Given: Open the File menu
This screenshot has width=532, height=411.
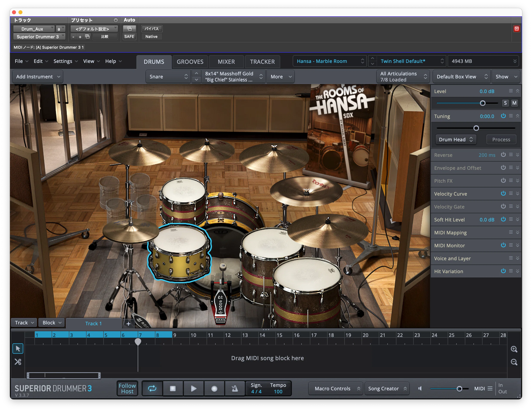Looking at the screenshot, I should pos(22,61).
